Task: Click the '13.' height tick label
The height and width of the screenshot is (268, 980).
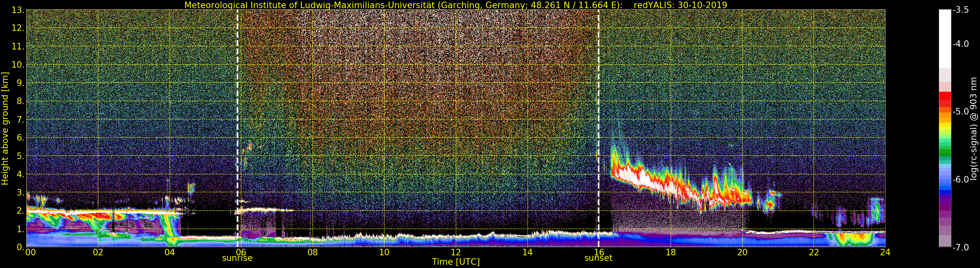Action: coord(18,10)
